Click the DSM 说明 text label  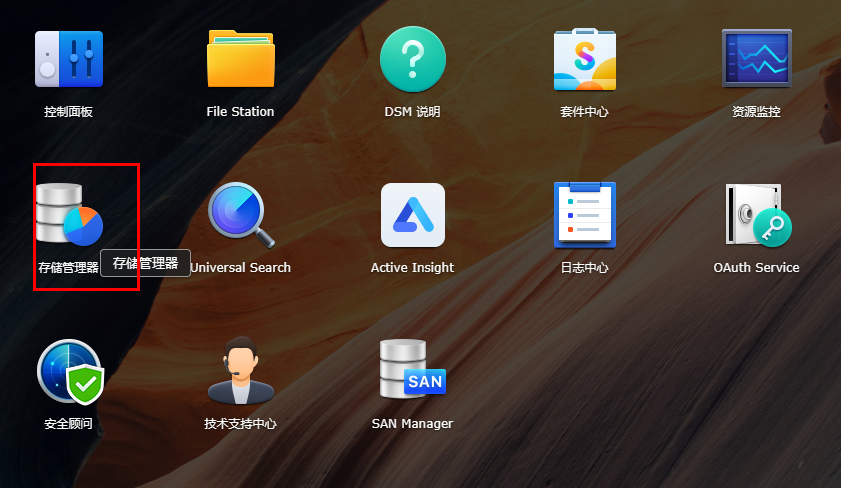[x=412, y=112]
